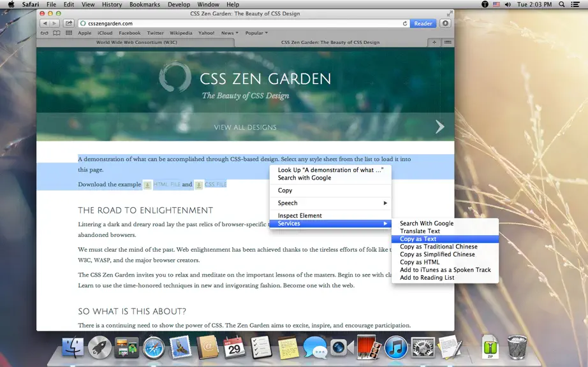This screenshot has width=588, height=367.
Task: Choose Copy in context menu
Action: click(330, 191)
